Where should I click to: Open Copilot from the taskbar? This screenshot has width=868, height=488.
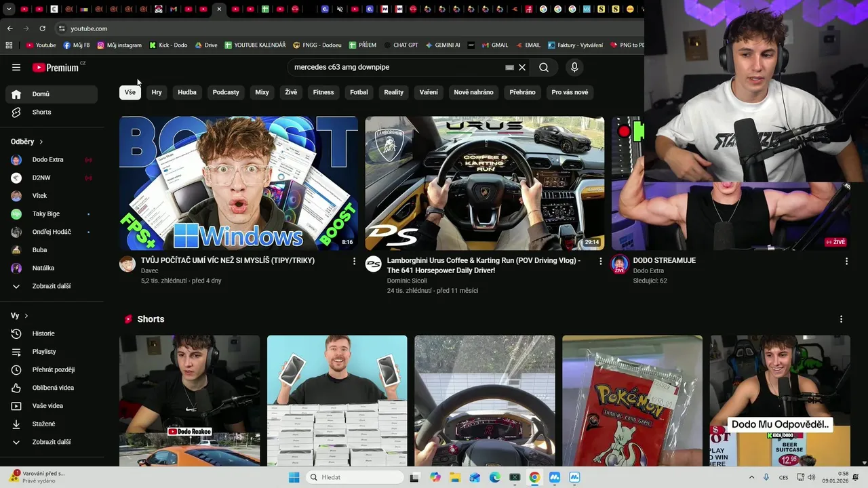click(435, 477)
